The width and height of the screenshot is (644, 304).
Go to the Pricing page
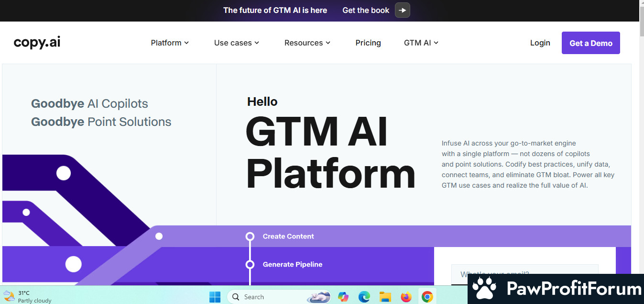pyautogui.click(x=368, y=43)
